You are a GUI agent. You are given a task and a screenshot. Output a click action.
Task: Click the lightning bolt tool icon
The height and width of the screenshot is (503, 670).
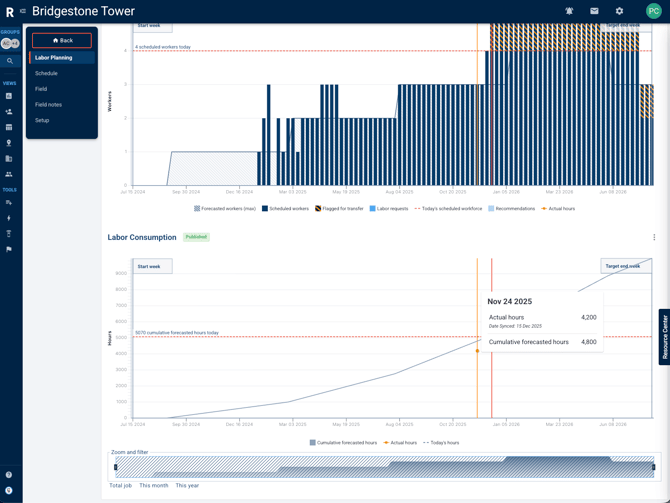point(9,218)
